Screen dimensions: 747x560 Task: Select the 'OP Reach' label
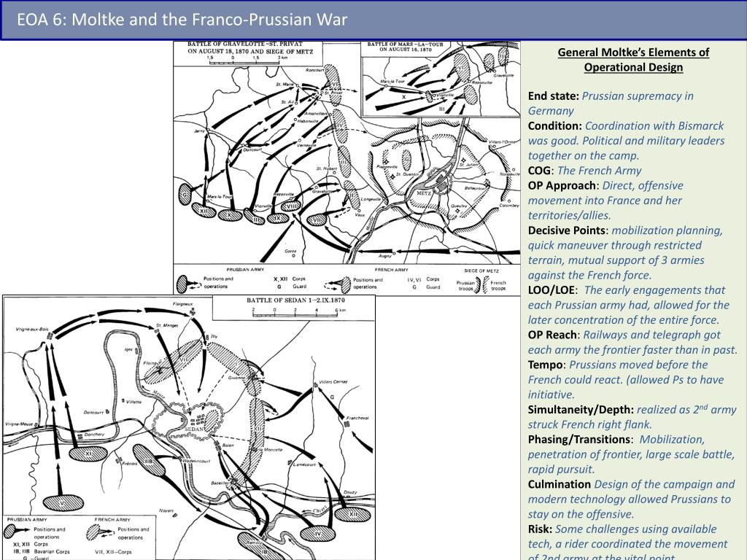click(552, 335)
